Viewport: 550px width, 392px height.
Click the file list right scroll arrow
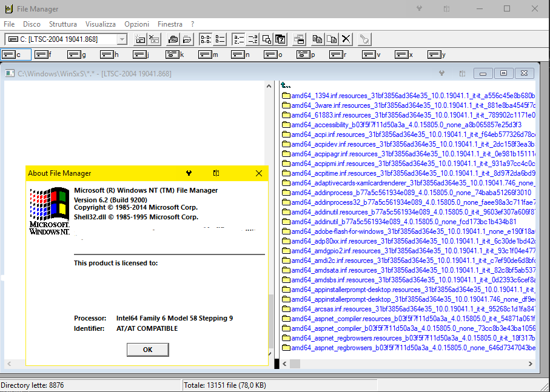[531, 364]
